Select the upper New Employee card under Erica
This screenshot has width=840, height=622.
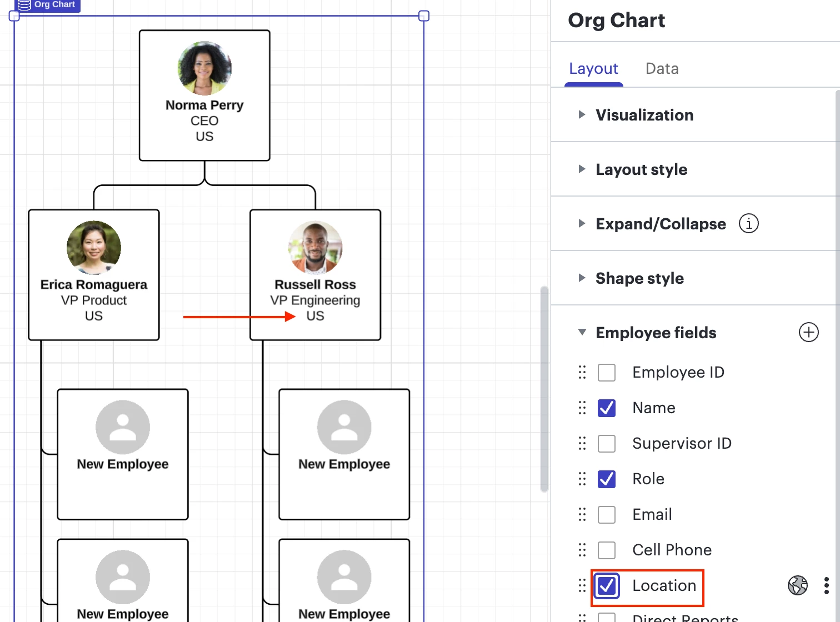123,454
